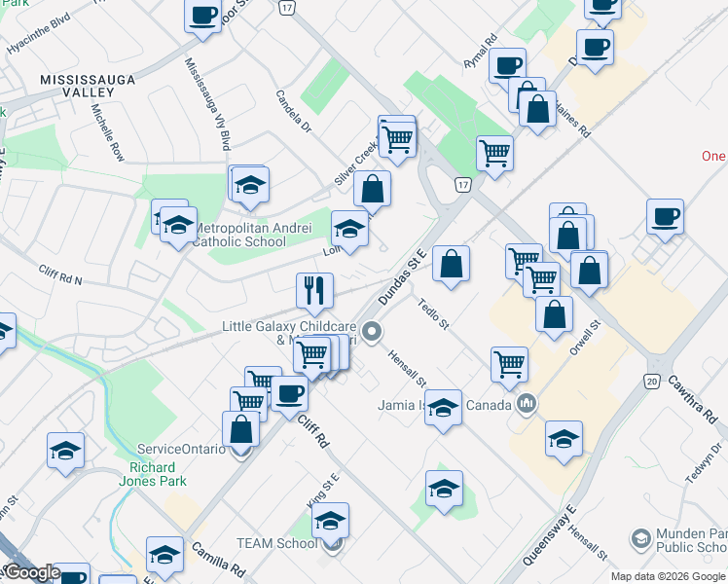Open the graduation cap marker right of Metropolitan Andrei

[x=350, y=232]
